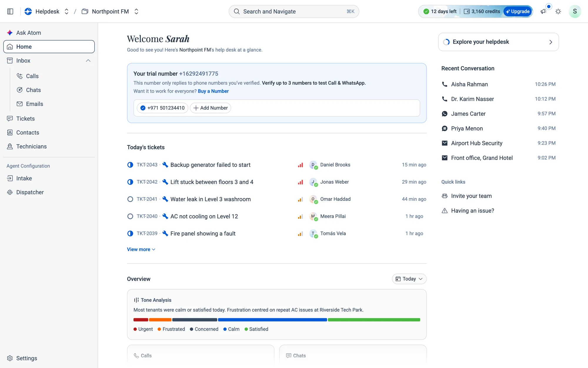Open Sarah's profile avatar
Image resolution: width=588 pixels, height=368 pixels.
pos(574,11)
